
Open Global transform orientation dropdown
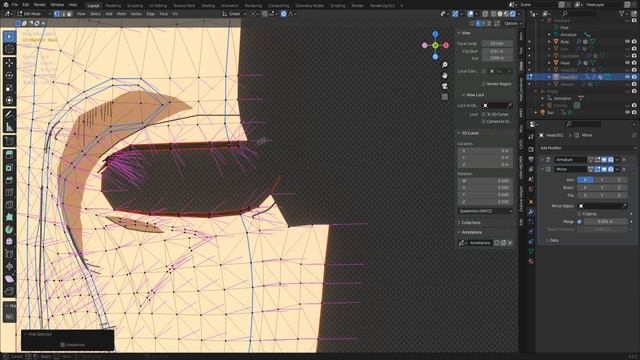[234, 14]
